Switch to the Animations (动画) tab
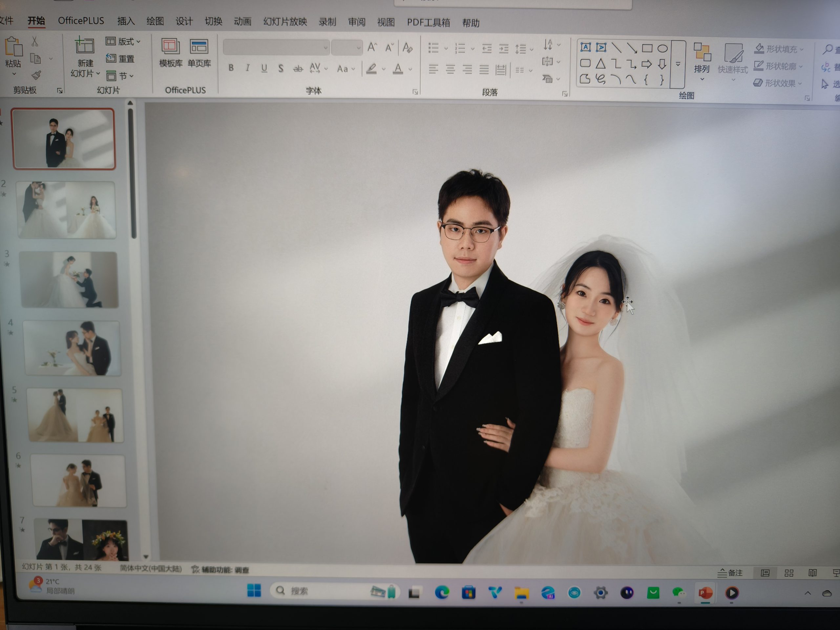 [242, 22]
